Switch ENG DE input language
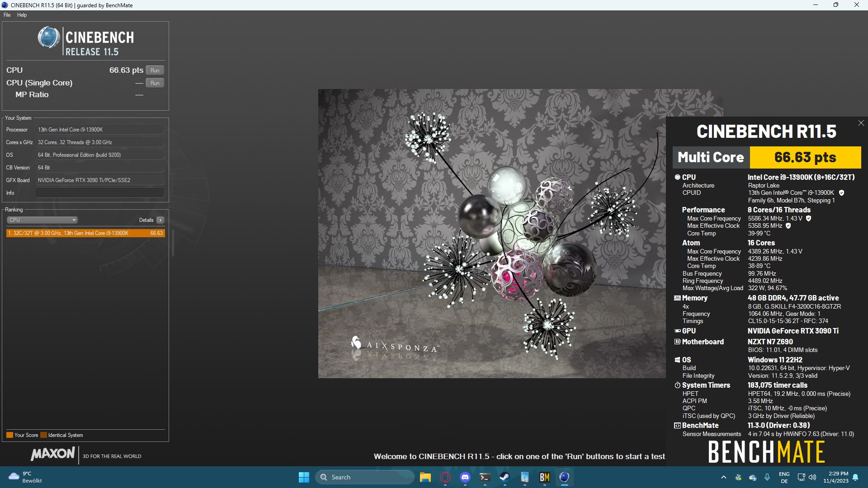The height and width of the screenshot is (488, 868). (784, 477)
